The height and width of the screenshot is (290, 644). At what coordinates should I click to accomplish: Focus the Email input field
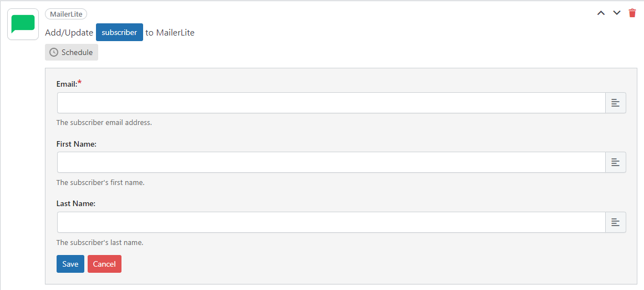point(331,103)
